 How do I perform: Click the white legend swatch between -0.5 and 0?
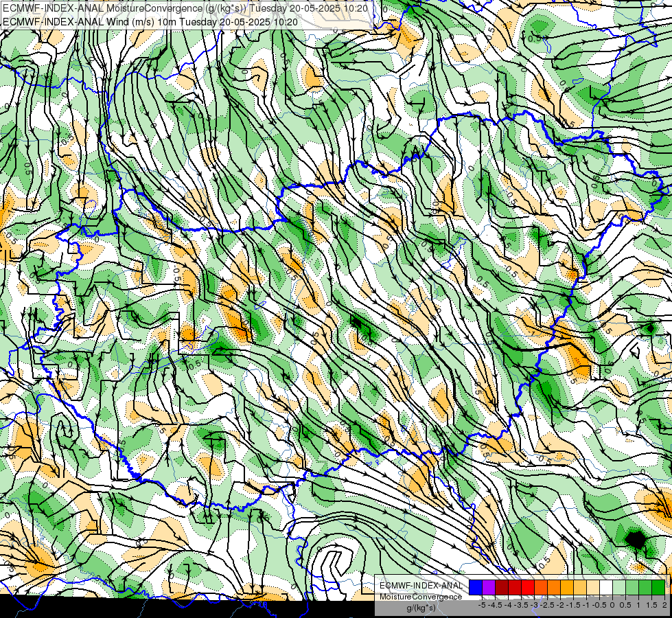[606, 587]
